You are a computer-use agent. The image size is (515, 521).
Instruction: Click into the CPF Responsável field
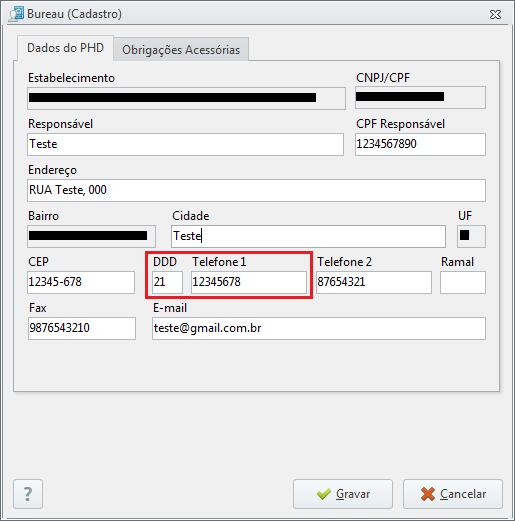pyautogui.click(x=420, y=144)
